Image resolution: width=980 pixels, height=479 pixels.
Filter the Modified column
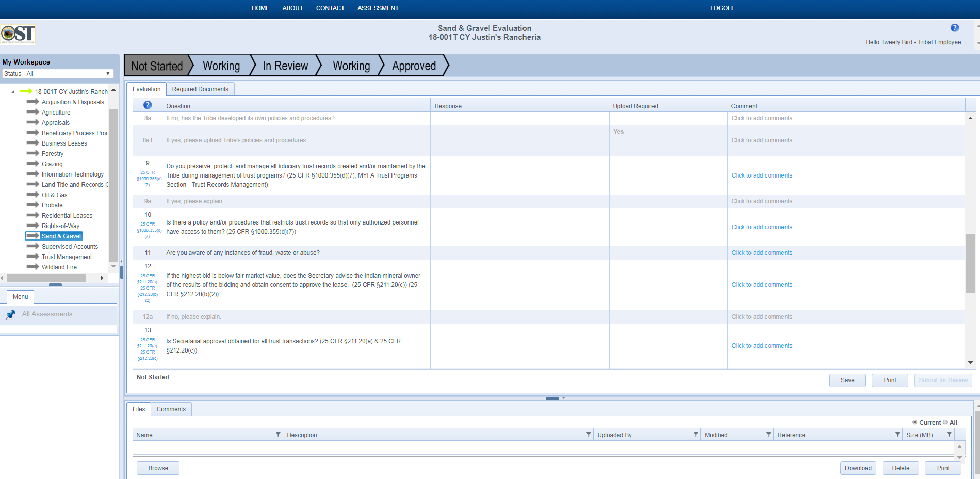(769, 435)
